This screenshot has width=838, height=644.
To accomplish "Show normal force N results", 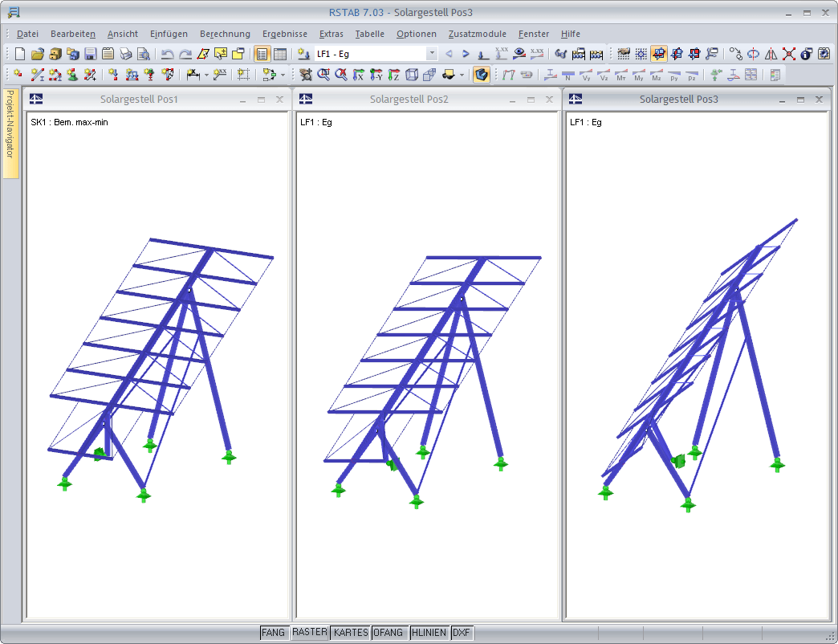I will coord(568,75).
